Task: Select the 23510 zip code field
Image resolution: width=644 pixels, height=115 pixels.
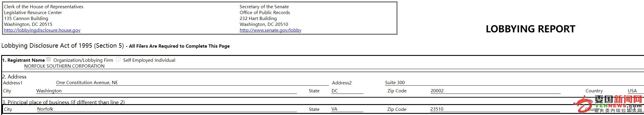Action: pyautogui.click(x=495, y=109)
